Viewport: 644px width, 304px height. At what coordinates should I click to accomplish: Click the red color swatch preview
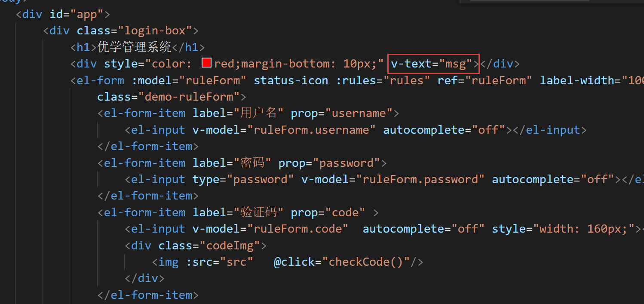[207, 64]
